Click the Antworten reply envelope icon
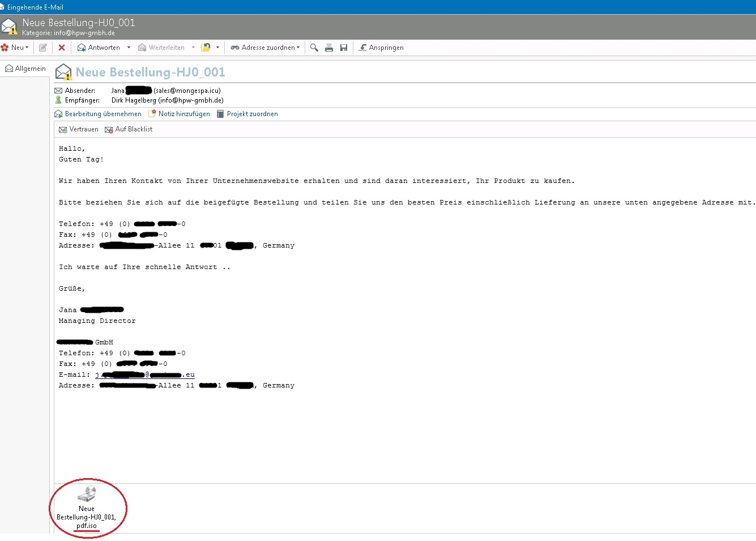This screenshot has width=756, height=541. pos(82,48)
